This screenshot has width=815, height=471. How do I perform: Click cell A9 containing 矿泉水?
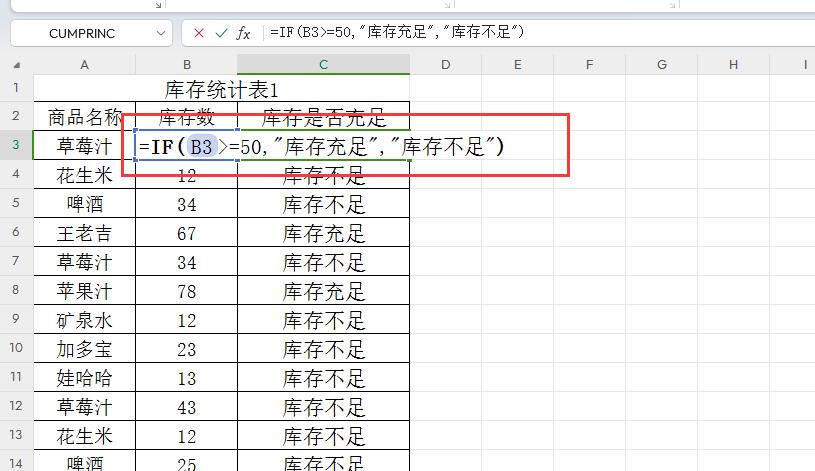tap(85, 320)
